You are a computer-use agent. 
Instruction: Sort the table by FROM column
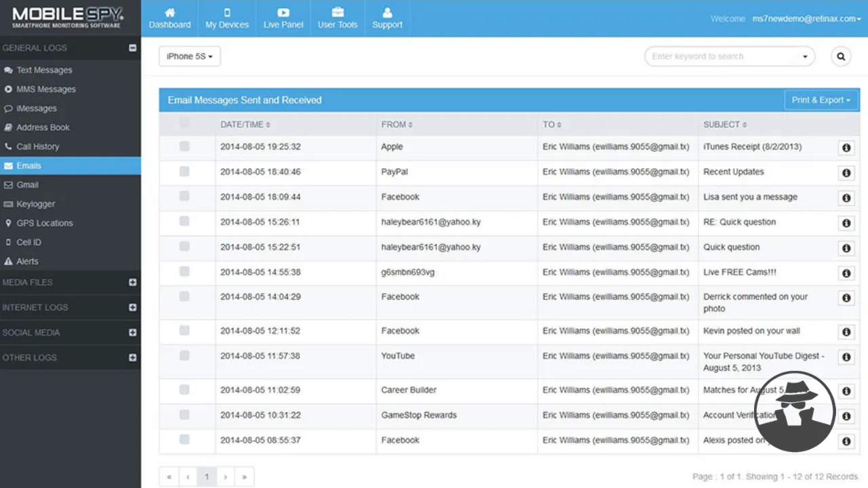pos(397,125)
